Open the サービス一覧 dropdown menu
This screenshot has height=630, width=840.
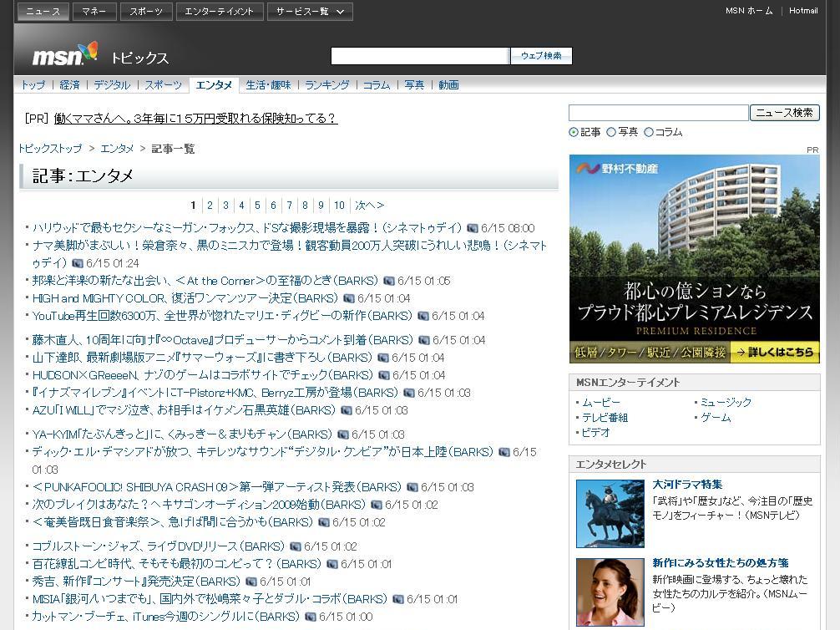(310, 11)
